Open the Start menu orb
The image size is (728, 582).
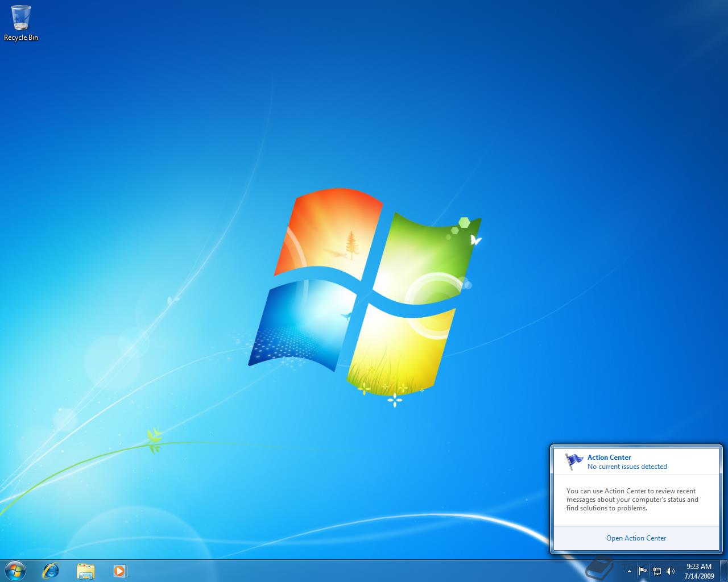pos(15,570)
